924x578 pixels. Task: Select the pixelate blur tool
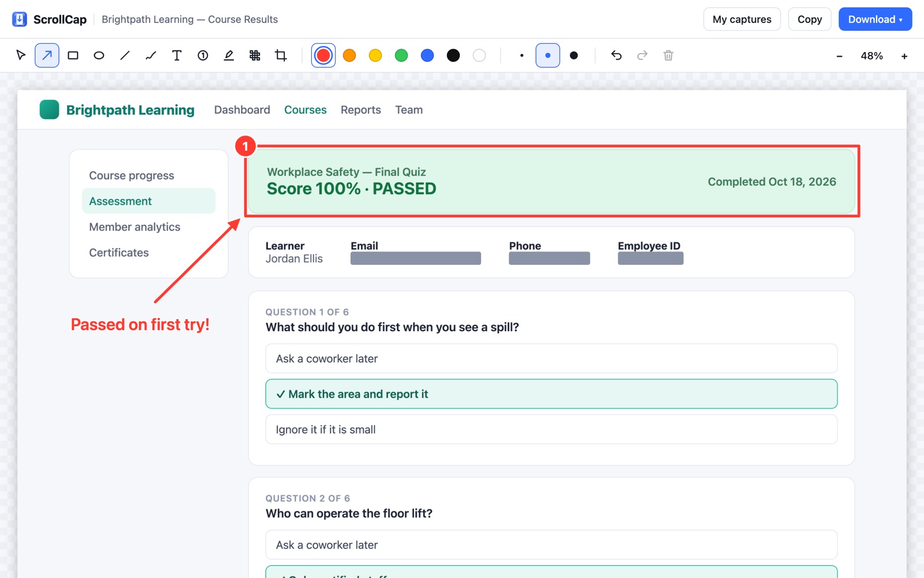[x=255, y=55]
